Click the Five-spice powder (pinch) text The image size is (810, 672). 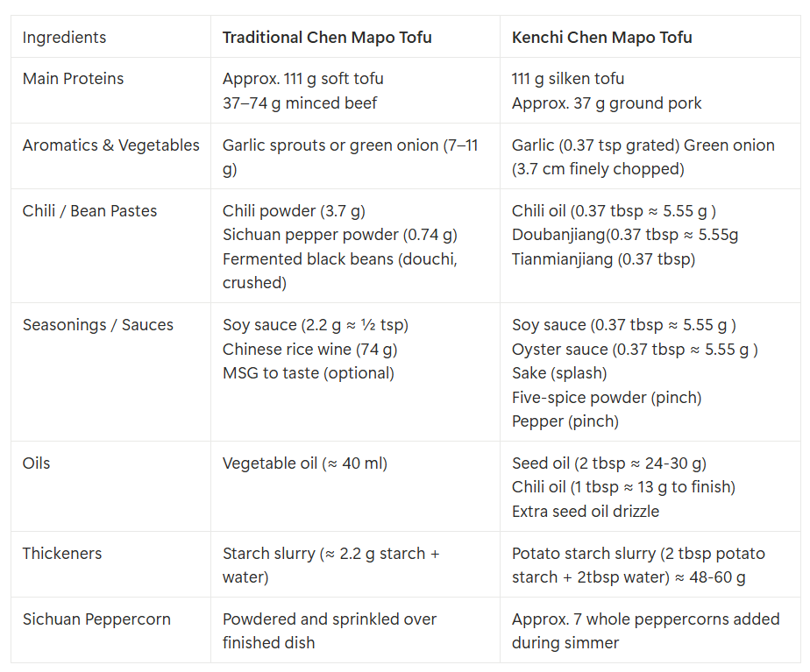click(x=607, y=398)
